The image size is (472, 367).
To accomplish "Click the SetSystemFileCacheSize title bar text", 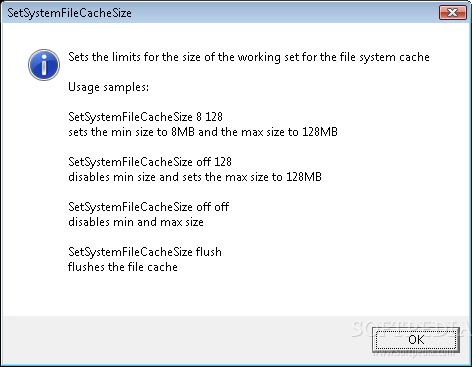I will [x=69, y=13].
